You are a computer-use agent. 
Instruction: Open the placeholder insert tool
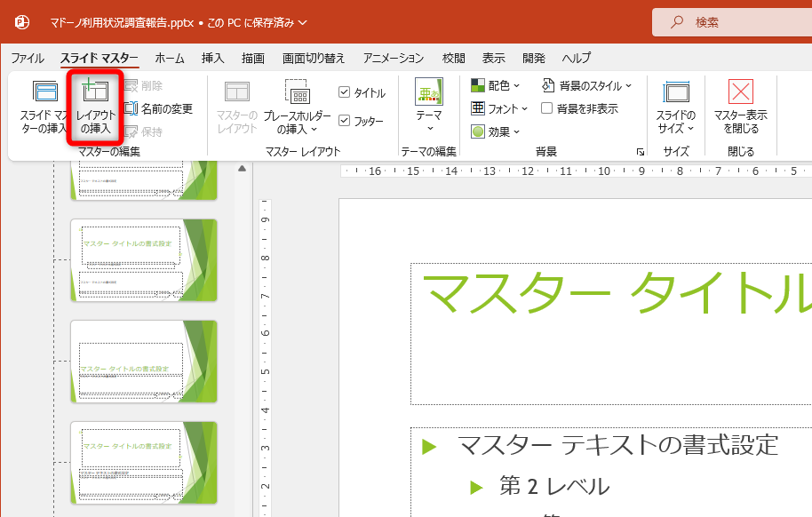coord(298,107)
